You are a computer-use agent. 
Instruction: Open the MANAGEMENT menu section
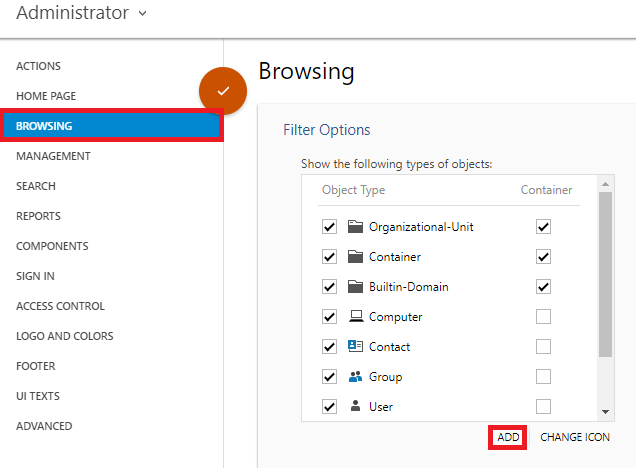[53, 156]
